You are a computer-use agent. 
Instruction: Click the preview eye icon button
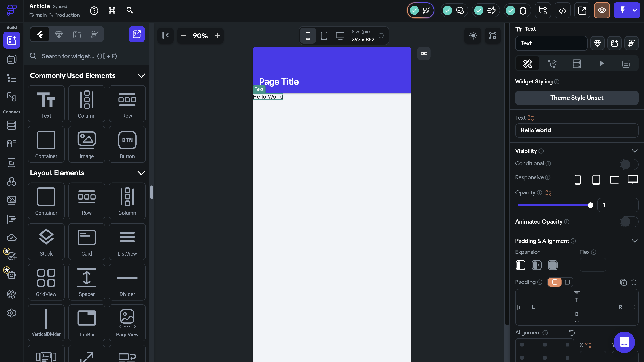(x=602, y=11)
